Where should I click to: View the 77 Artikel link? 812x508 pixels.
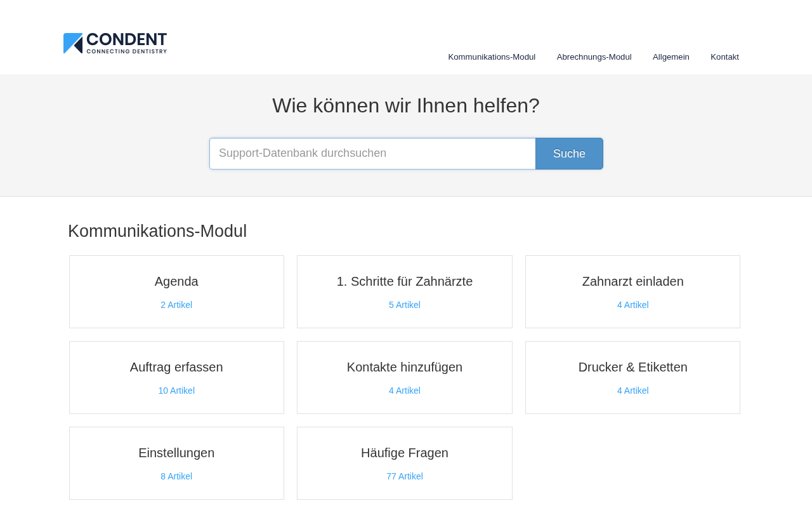click(x=405, y=476)
